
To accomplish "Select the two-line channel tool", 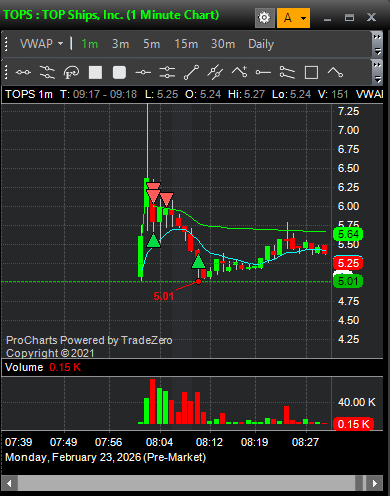I will (287, 72).
